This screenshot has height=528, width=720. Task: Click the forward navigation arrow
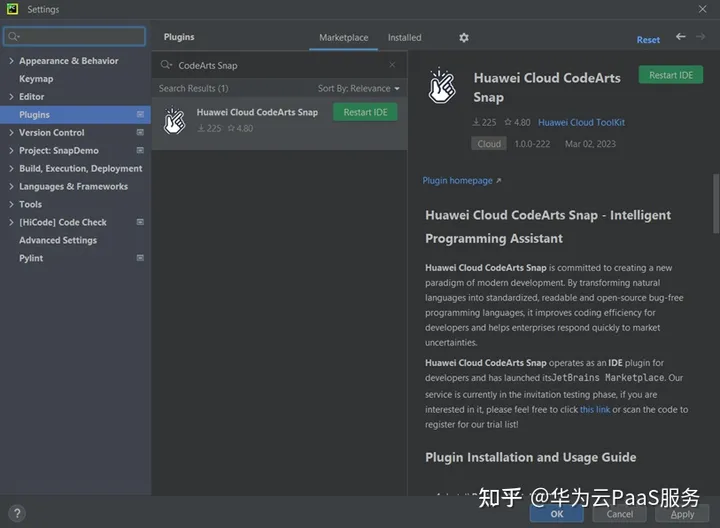(700, 37)
